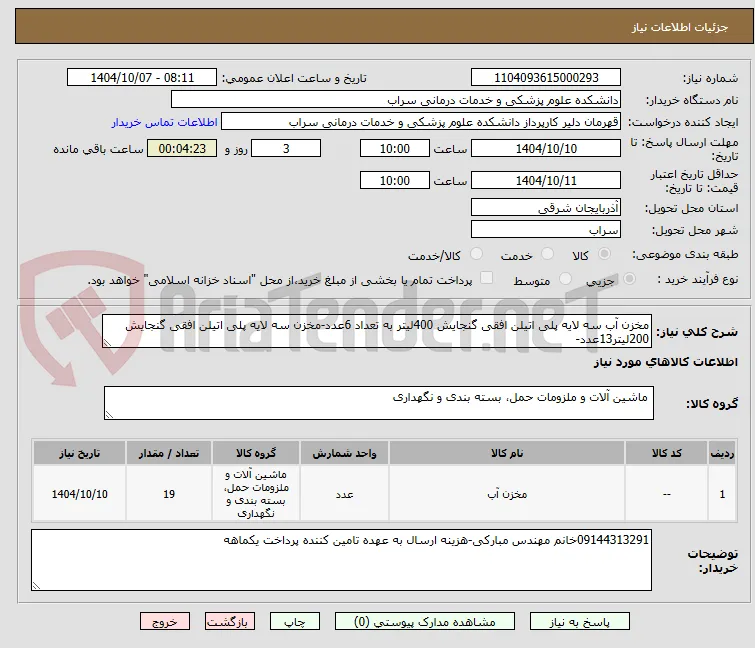Screen dimensions: 755x648
Task: Click the اطلاعات کالاهای مورد نیاز section heading
Action: 665,362
